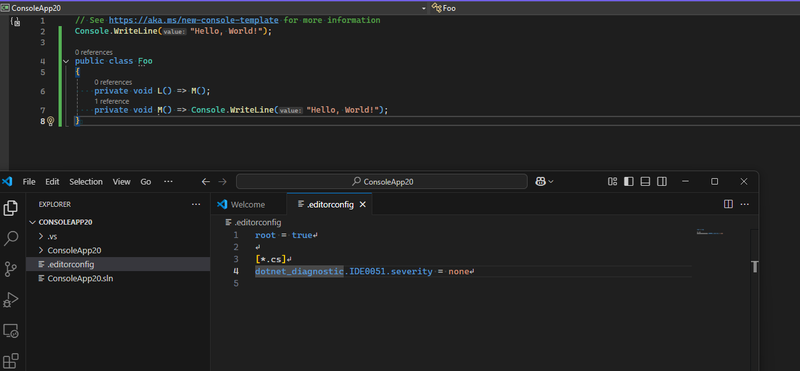Toggle the secondary side bar in VS Code
800x371 pixels.
pos(662,182)
